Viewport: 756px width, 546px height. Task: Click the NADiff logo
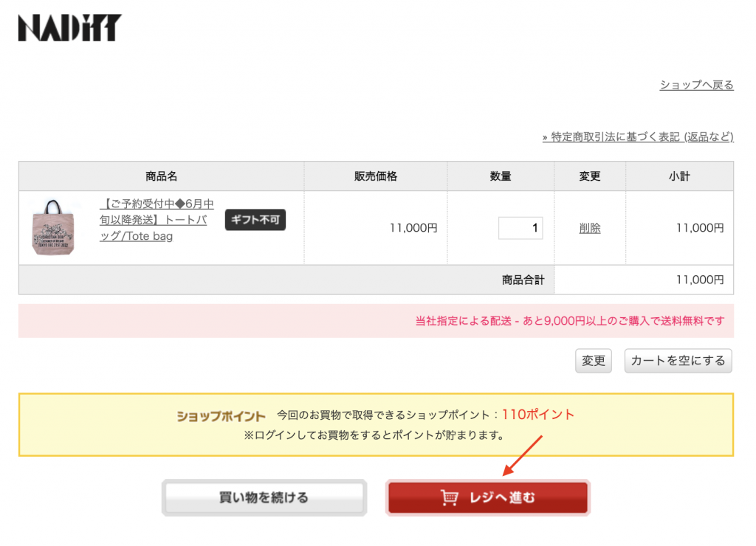tap(69, 27)
